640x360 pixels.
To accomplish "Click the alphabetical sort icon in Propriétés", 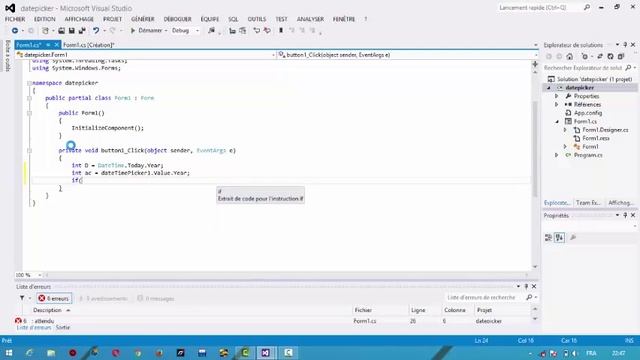I will [x=560, y=238].
